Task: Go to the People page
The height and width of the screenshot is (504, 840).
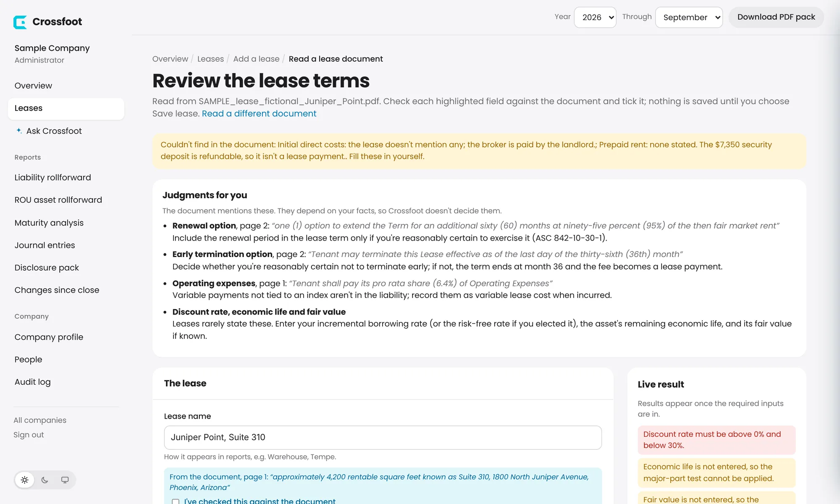Action: [x=66, y=360]
